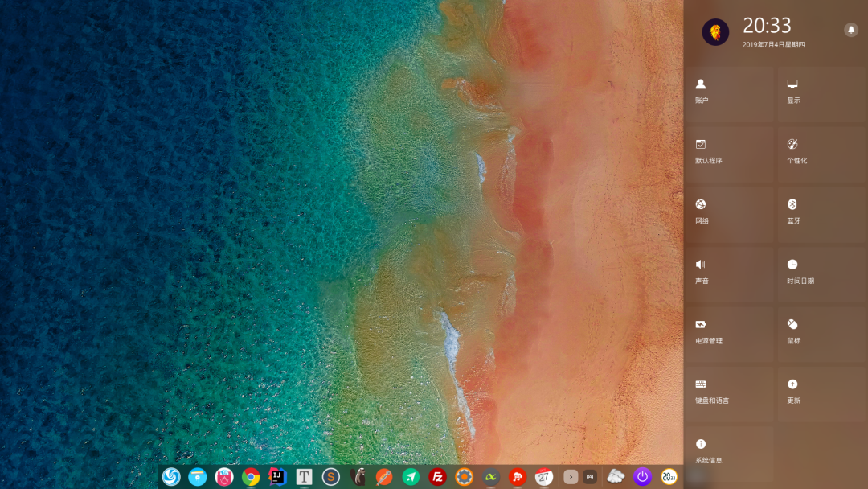
Task: Launch FileZilla from the dock
Action: (438, 477)
